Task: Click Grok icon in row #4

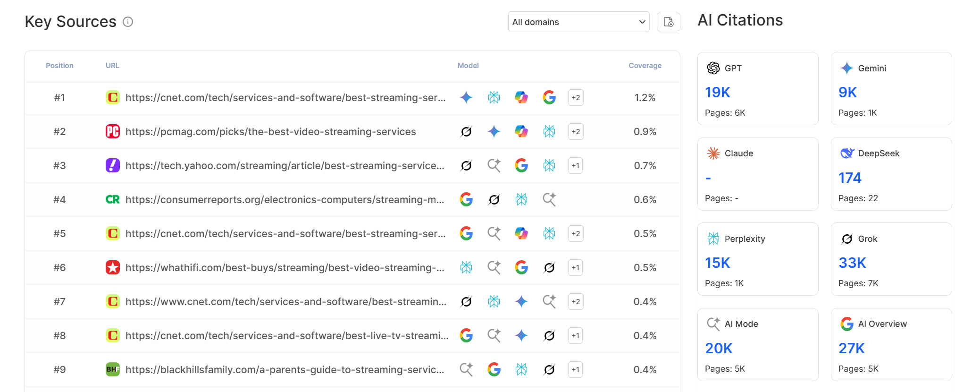Action: pos(494,199)
